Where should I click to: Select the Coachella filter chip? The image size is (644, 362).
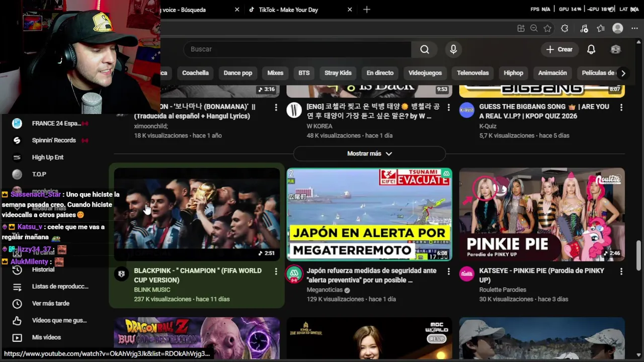pyautogui.click(x=195, y=73)
